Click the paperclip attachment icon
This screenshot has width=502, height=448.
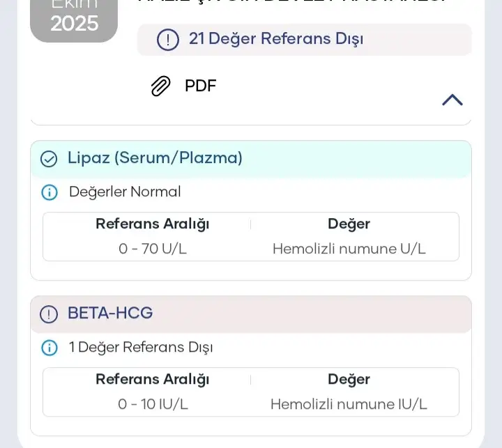(160, 86)
